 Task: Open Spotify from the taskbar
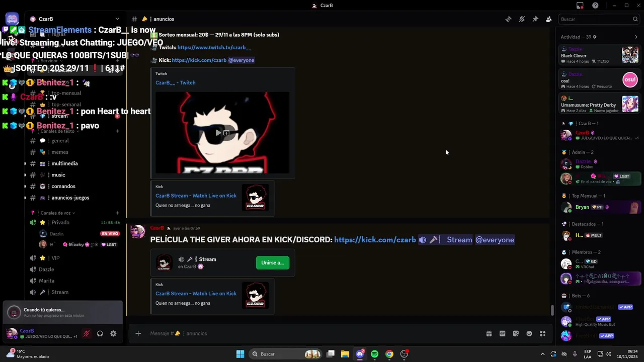tap(374, 354)
